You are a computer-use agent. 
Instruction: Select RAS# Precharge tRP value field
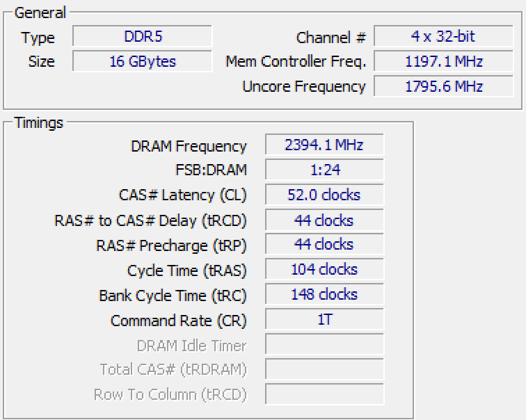pos(324,244)
